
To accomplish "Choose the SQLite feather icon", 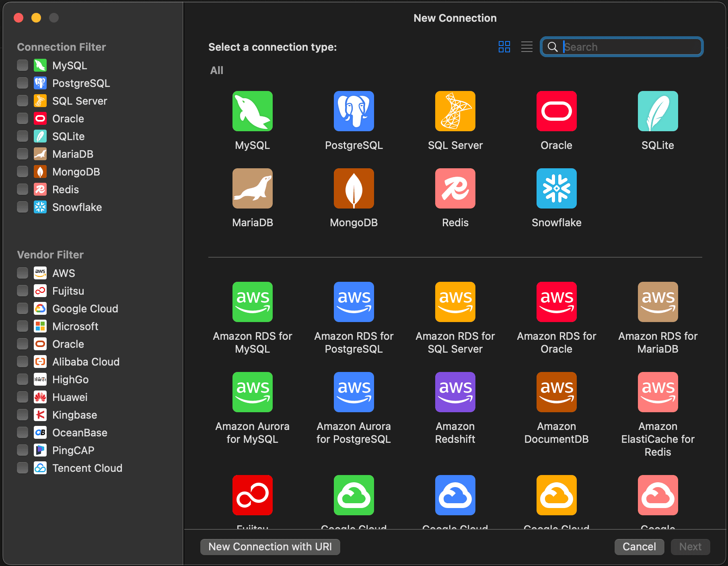I will coord(658,111).
